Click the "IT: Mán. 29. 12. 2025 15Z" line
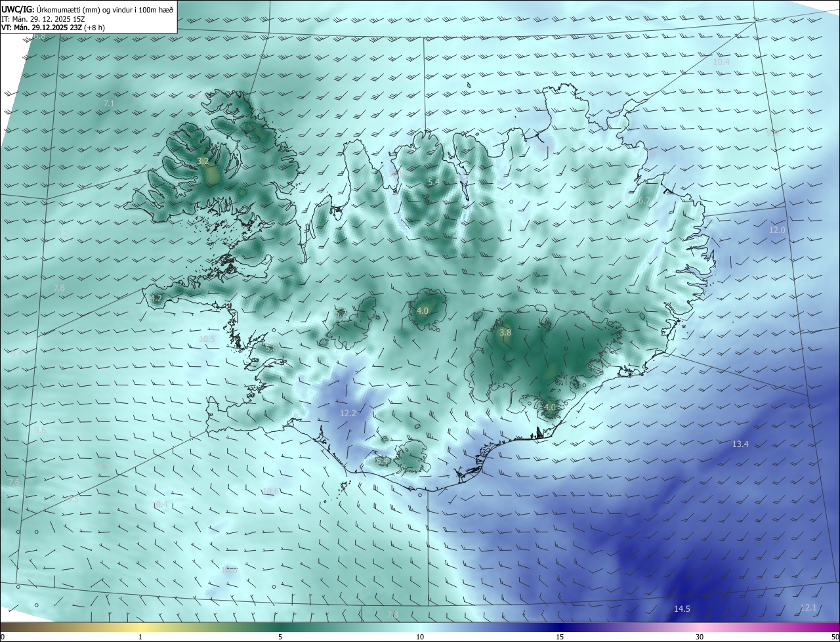Viewport: 840px width, 642px height. 44,19
